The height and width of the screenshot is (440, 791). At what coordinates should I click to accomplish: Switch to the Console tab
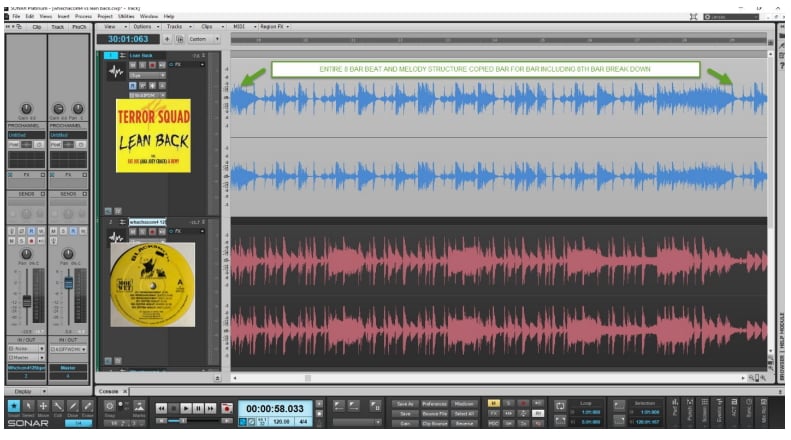pyautogui.click(x=108, y=392)
